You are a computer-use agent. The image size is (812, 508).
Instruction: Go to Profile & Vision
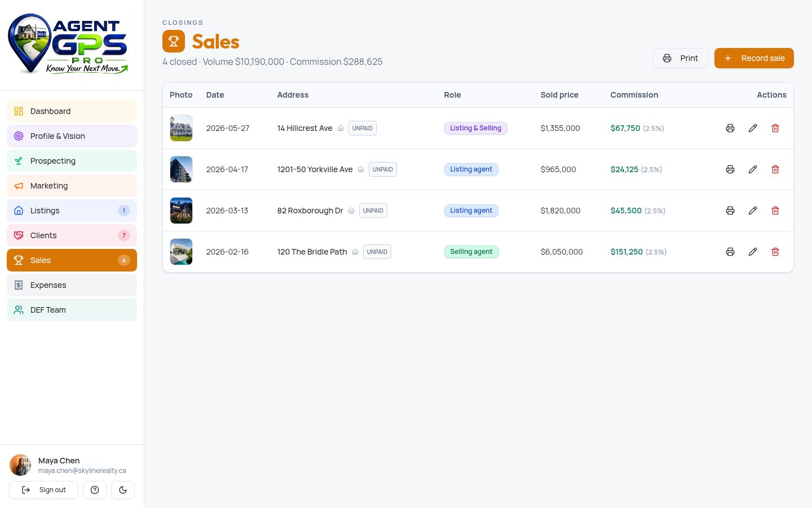(x=72, y=136)
